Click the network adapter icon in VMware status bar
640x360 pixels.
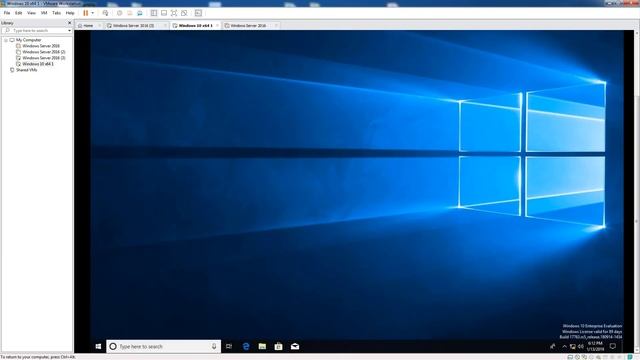point(584,357)
